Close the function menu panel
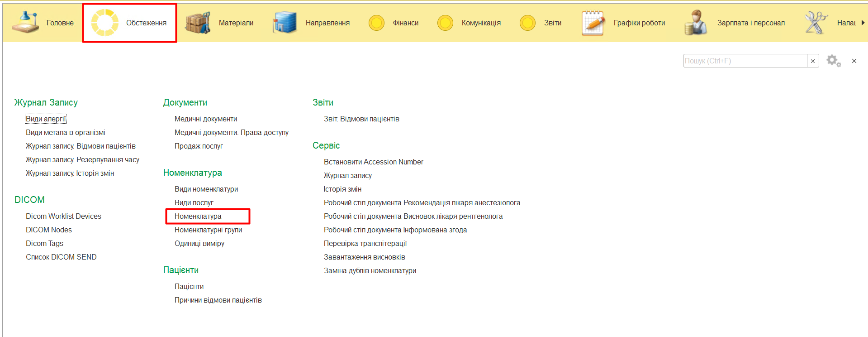Viewport: 868px width, 337px height. click(854, 61)
